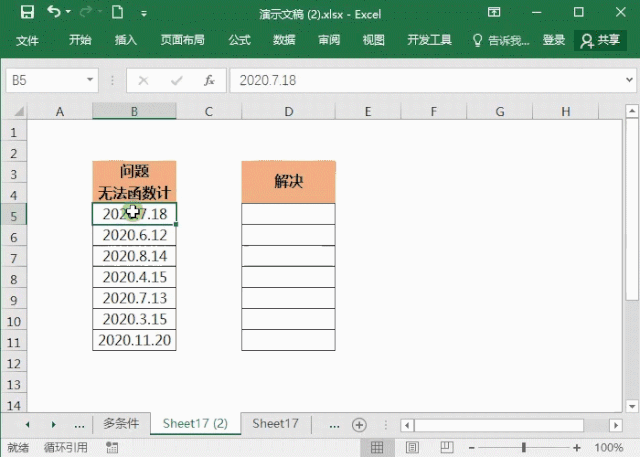This screenshot has width=640, height=457.
Task: Click the 共享 share button
Action: [x=600, y=40]
